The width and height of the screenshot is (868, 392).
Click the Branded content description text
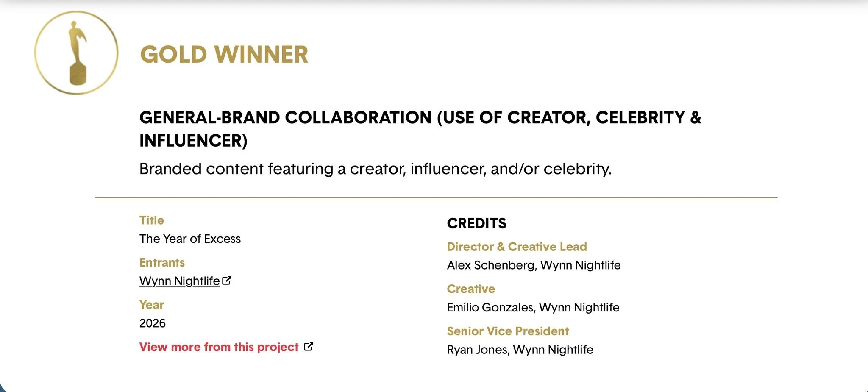pyautogui.click(x=376, y=169)
